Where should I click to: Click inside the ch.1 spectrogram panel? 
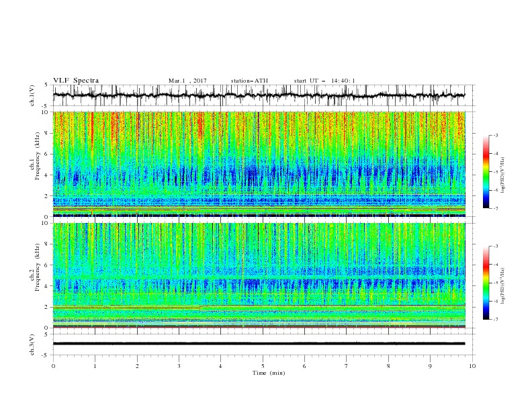(259, 164)
